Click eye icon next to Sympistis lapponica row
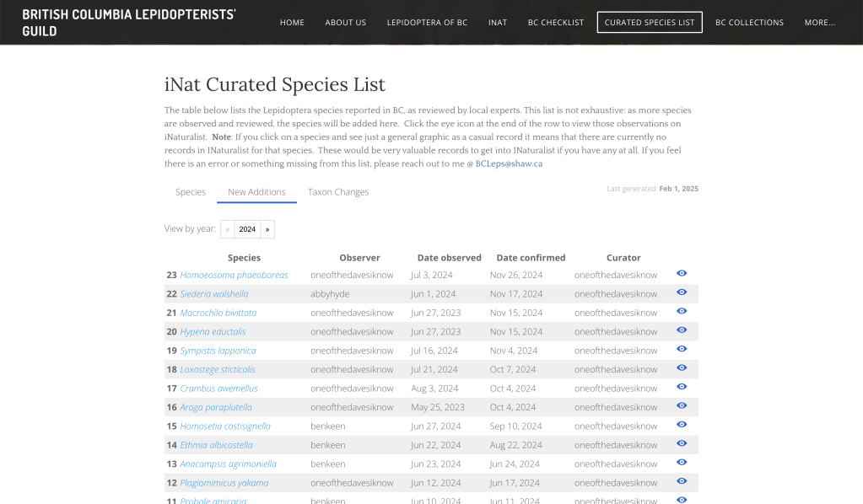The image size is (863, 504). tap(682, 350)
